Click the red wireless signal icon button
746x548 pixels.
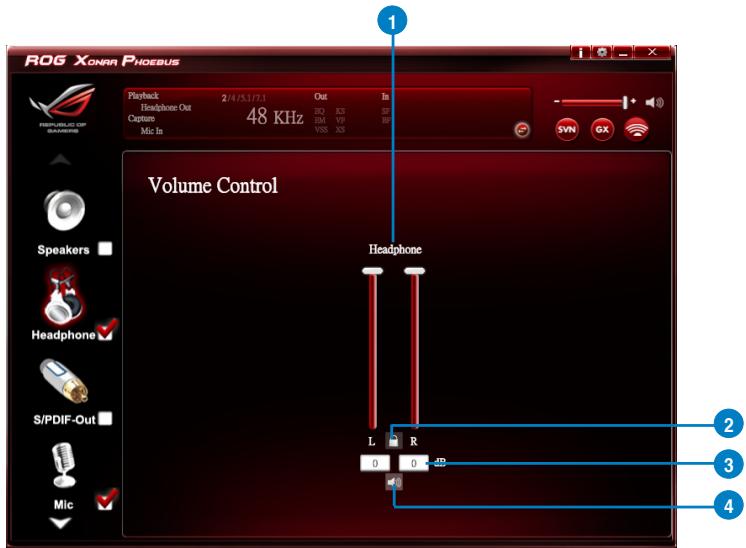coord(636,129)
